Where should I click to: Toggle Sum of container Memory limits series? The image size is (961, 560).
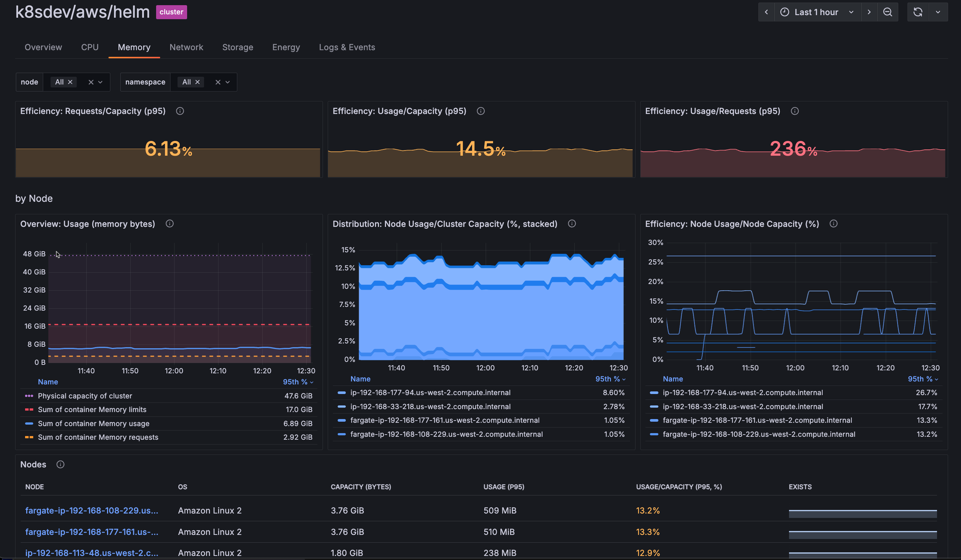tap(92, 409)
